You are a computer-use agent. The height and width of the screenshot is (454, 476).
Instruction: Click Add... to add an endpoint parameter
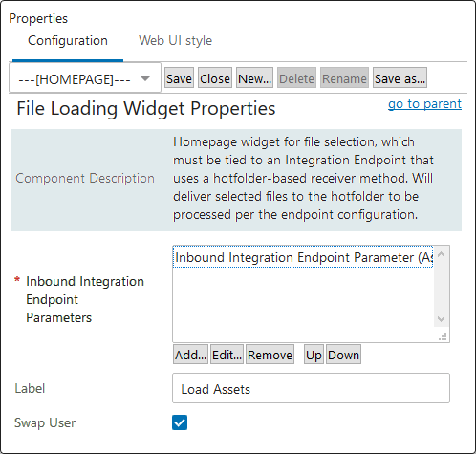coord(190,355)
